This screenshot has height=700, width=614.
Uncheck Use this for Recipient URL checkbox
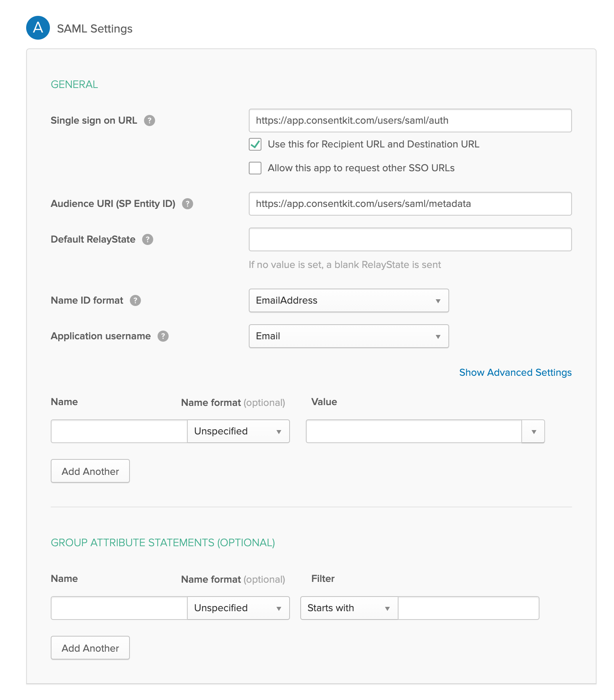(x=255, y=144)
